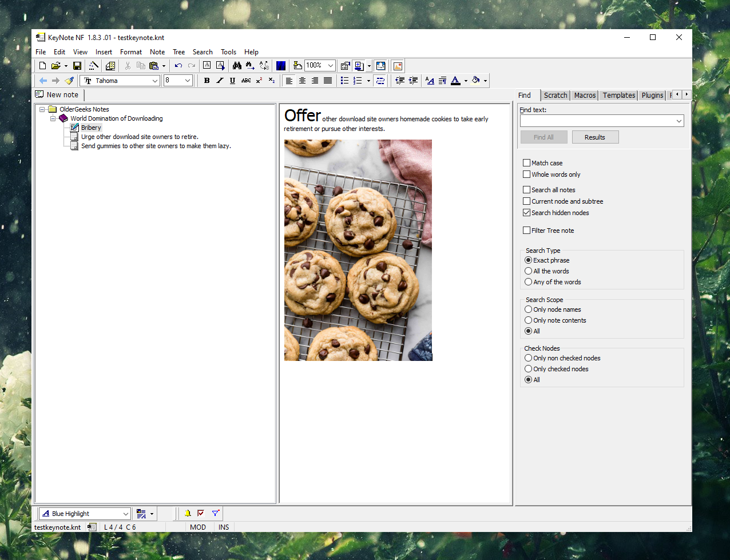This screenshot has width=730, height=560.
Task: Click the binoculars find icon
Action: click(237, 66)
